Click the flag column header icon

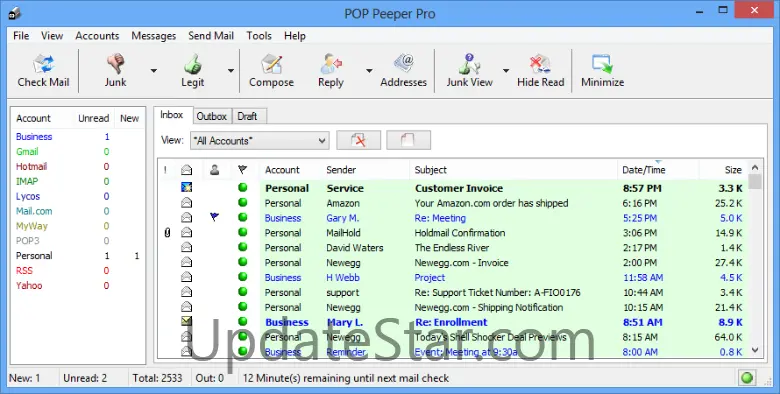coord(242,170)
